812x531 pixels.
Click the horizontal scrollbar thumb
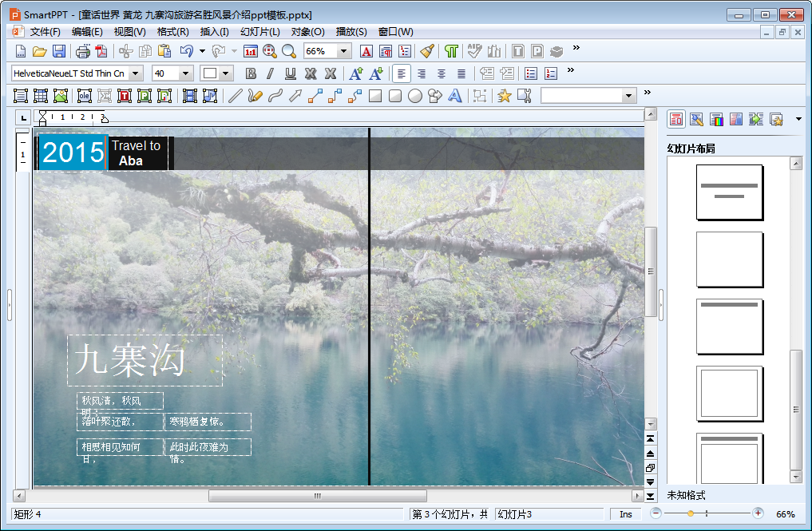tap(318, 496)
